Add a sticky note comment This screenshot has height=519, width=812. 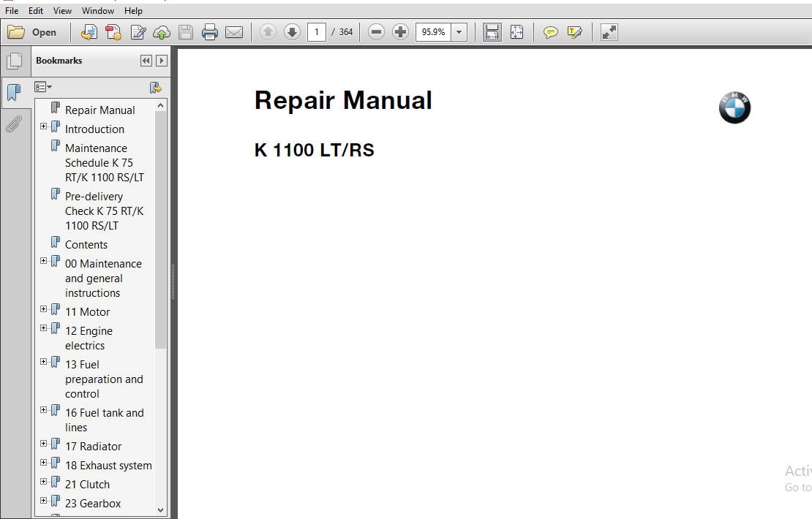point(551,33)
